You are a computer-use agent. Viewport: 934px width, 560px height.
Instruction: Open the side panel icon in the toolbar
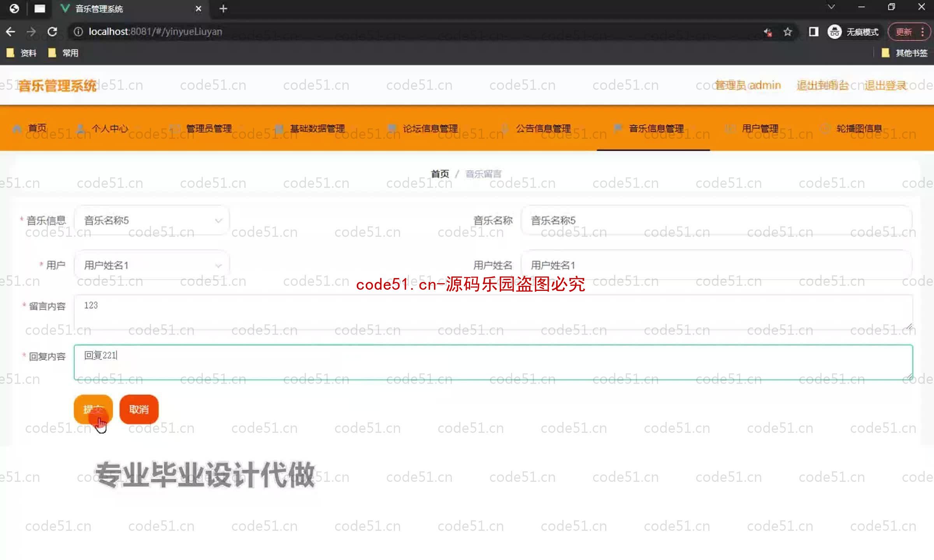pos(813,32)
